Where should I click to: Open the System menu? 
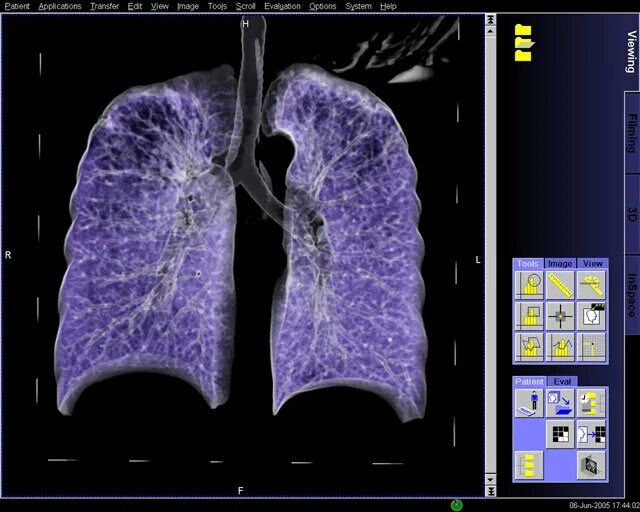click(x=358, y=6)
